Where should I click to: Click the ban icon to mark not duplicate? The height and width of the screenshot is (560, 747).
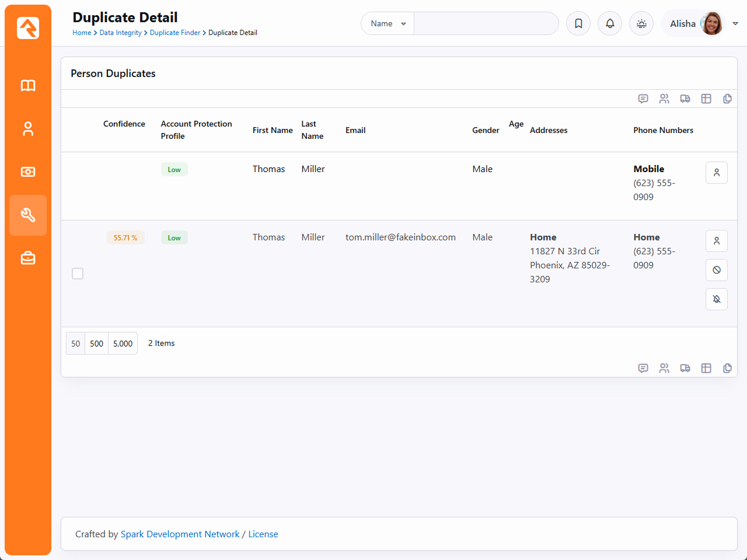[x=716, y=270]
